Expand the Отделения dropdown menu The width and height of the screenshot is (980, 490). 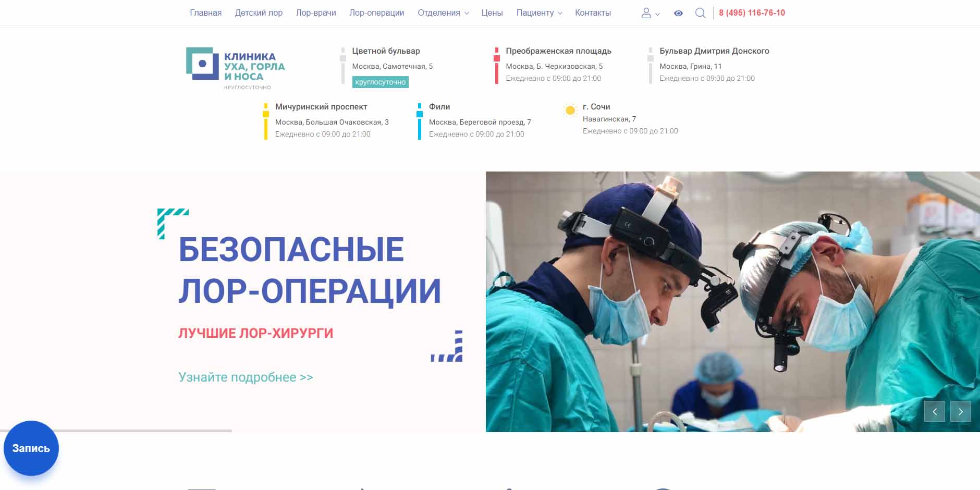(443, 13)
